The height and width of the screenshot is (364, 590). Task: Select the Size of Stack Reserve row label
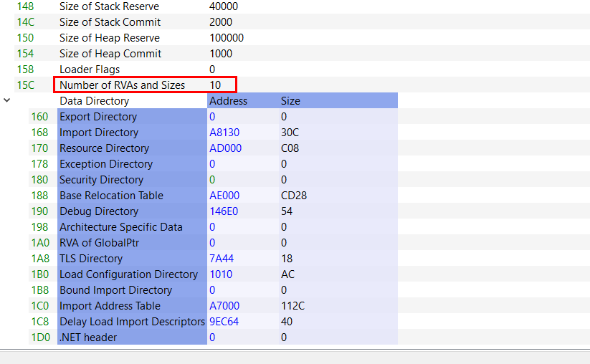click(109, 6)
